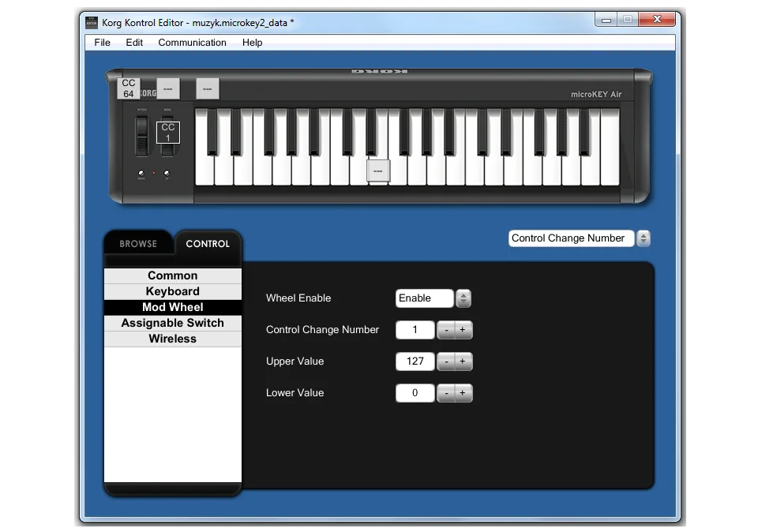The width and height of the screenshot is (758, 532).
Task: Click the pitch bend wheel on the keyboard
Action: tap(142, 137)
